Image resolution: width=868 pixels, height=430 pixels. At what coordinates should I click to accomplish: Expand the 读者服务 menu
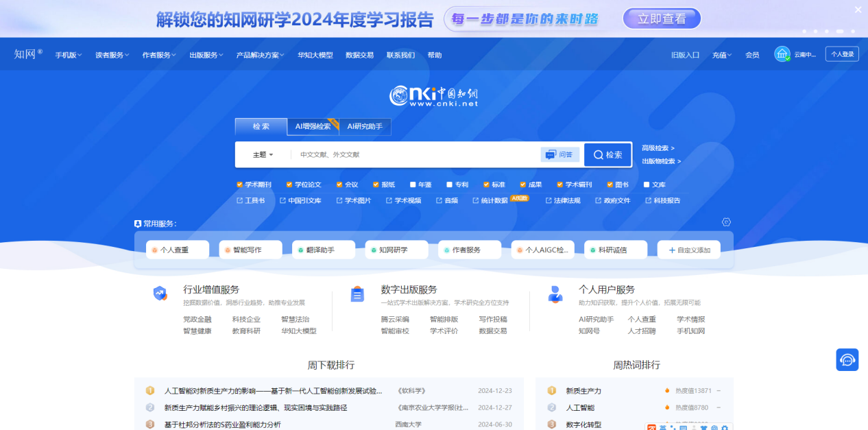(112, 55)
